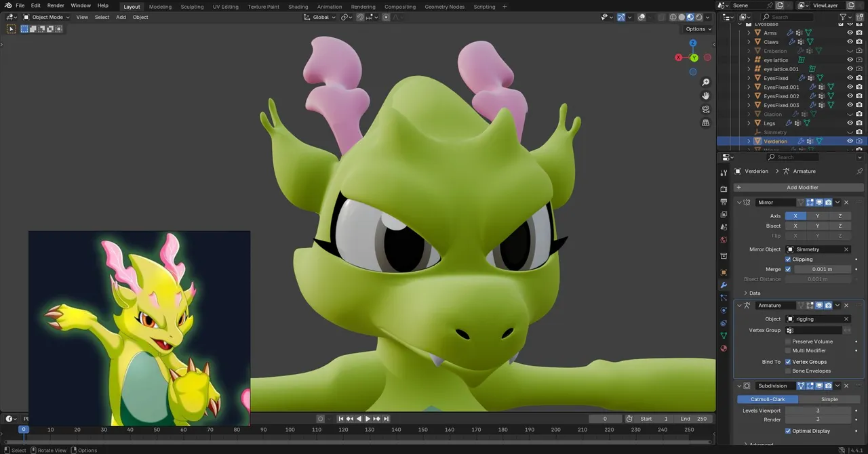
Task: Toggle viewport overlays icon
Action: [642, 17]
